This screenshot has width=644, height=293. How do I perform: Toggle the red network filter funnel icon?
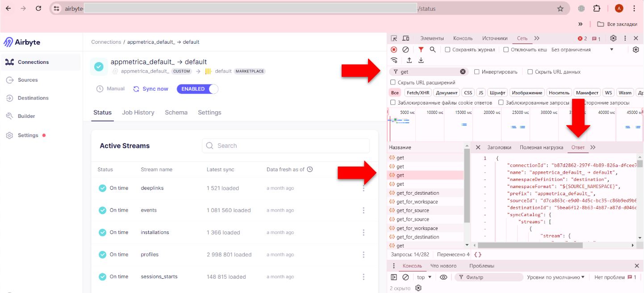(x=421, y=50)
